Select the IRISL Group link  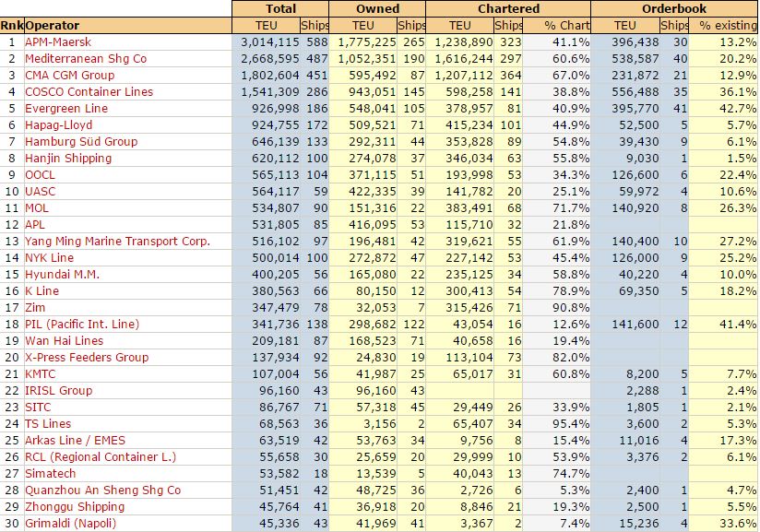(x=59, y=391)
